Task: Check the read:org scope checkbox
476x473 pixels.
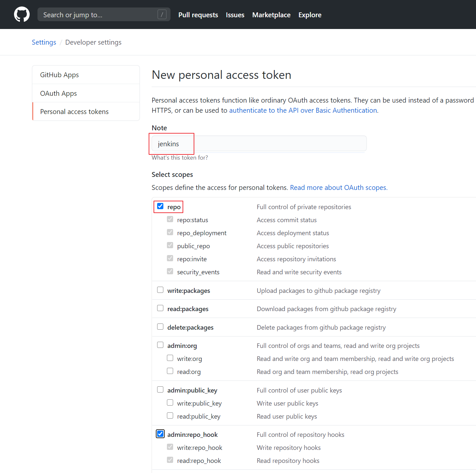Action: click(x=170, y=371)
